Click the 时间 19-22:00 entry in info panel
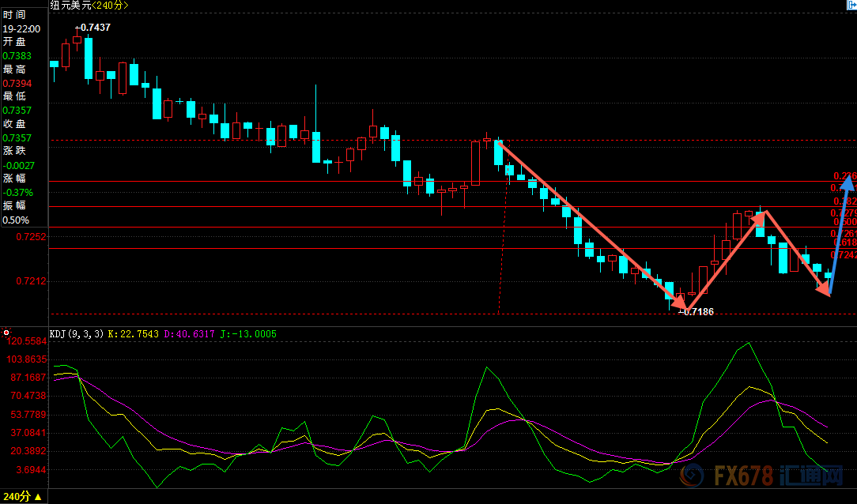The width and height of the screenshot is (857, 504). click(21, 28)
